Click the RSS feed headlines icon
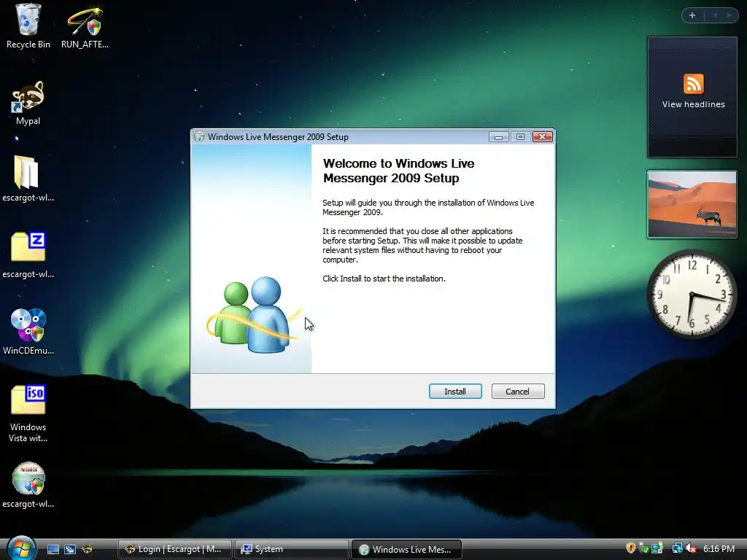Viewport: 747px width, 560px height. [x=693, y=84]
